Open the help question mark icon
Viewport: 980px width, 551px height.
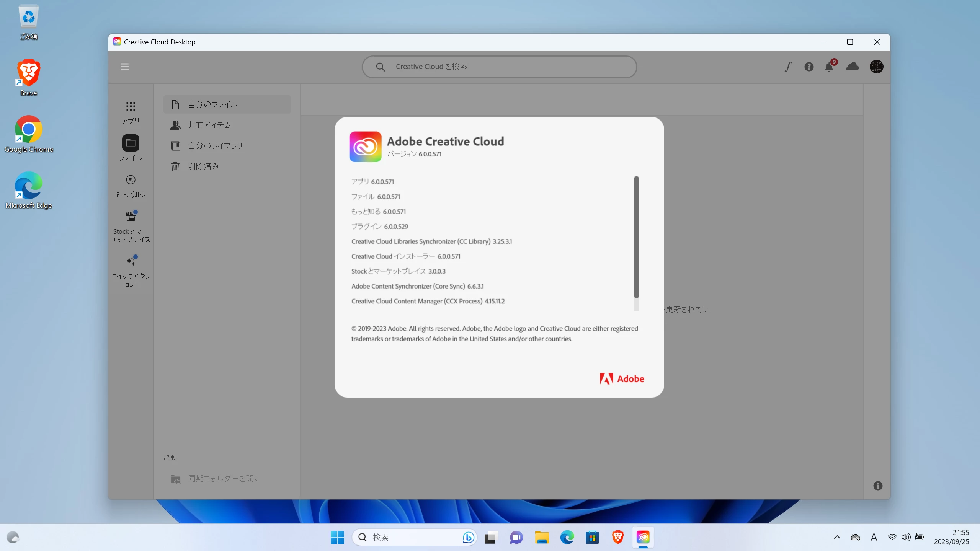808,67
